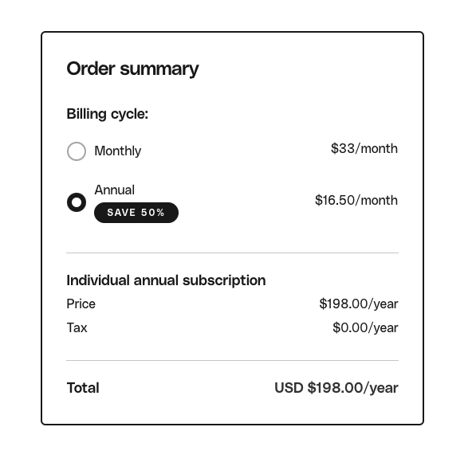Viewport: 476px width, 470px height.
Task: Click the Tax row label
Action: (x=77, y=327)
